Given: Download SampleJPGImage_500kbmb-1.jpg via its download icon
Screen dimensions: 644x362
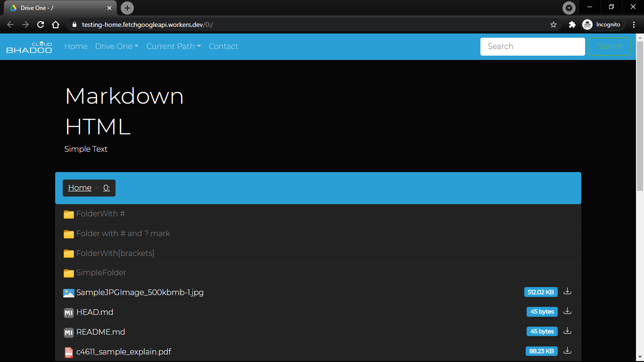Looking at the screenshot, I should (567, 291).
